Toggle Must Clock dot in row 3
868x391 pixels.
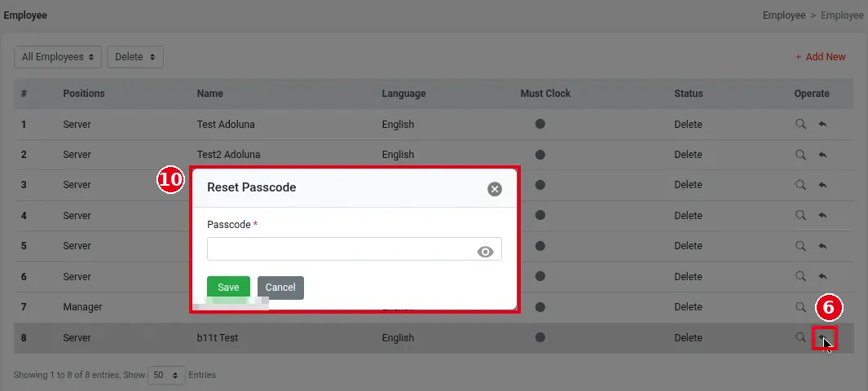[540, 185]
